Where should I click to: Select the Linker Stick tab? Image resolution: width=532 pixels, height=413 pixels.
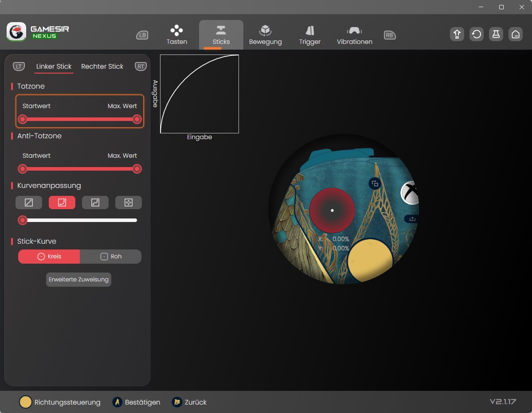tap(54, 66)
